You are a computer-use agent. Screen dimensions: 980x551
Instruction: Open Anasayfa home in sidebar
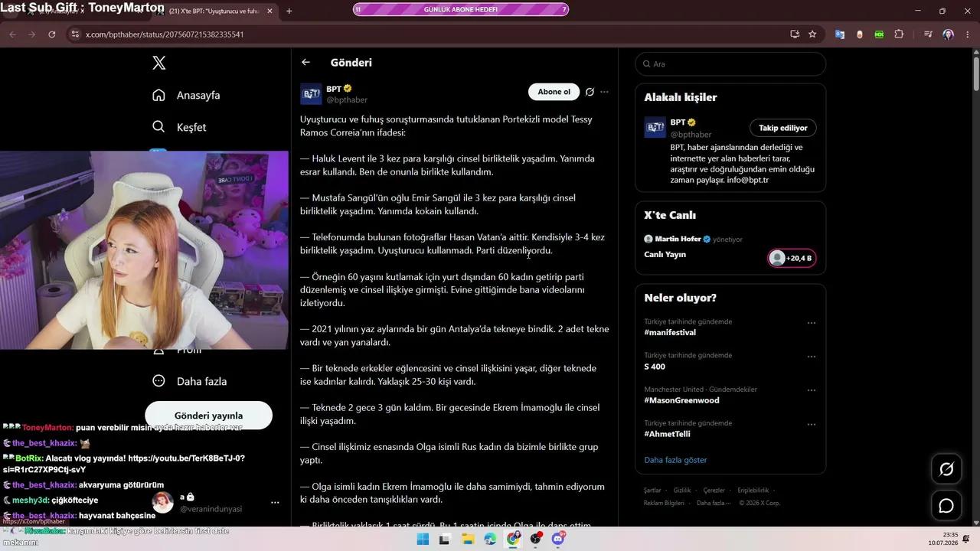tap(186, 95)
